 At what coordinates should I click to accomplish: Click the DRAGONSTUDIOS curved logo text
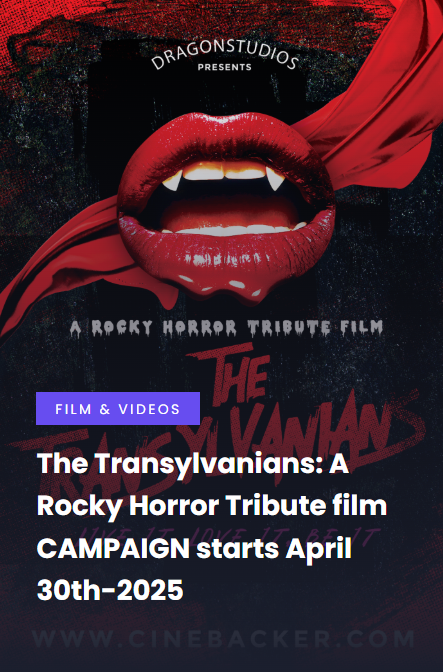point(225,54)
